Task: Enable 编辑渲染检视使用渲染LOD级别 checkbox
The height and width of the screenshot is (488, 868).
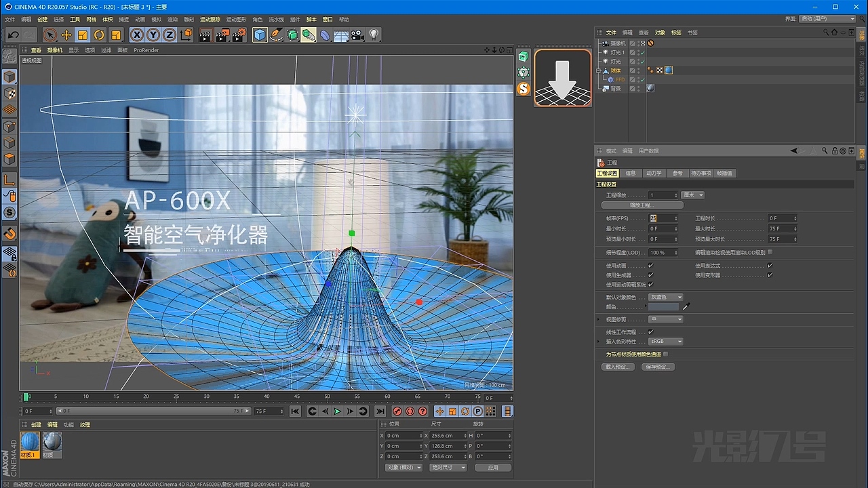Action: (x=770, y=252)
